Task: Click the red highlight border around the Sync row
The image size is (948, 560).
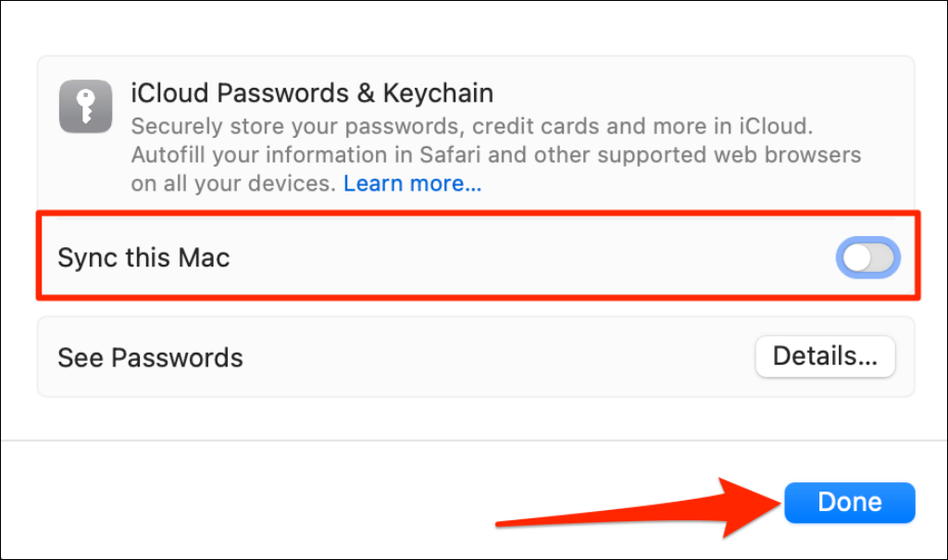Action: 478,214
